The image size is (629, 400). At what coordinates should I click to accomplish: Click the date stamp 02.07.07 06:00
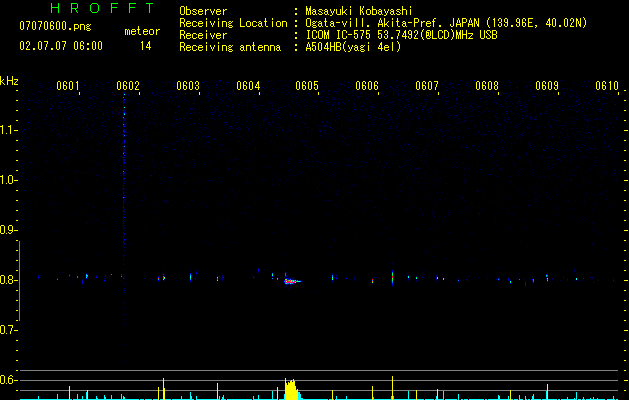pos(61,46)
